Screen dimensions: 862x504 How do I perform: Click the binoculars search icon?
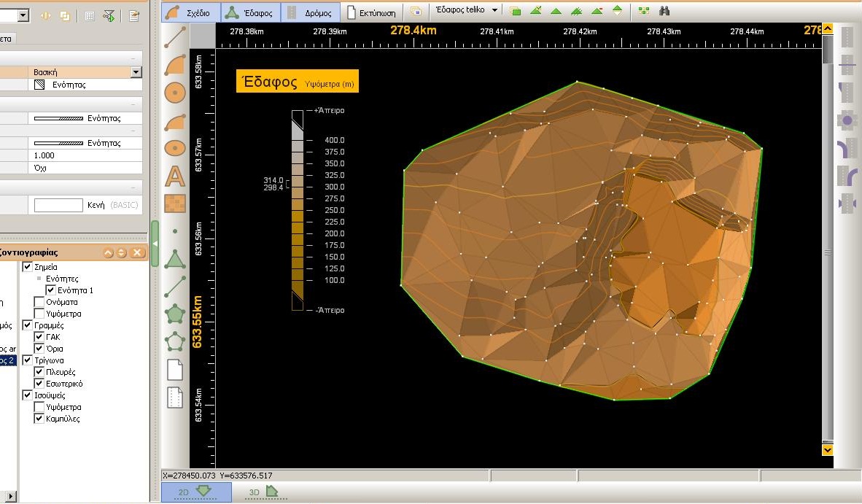click(664, 11)
